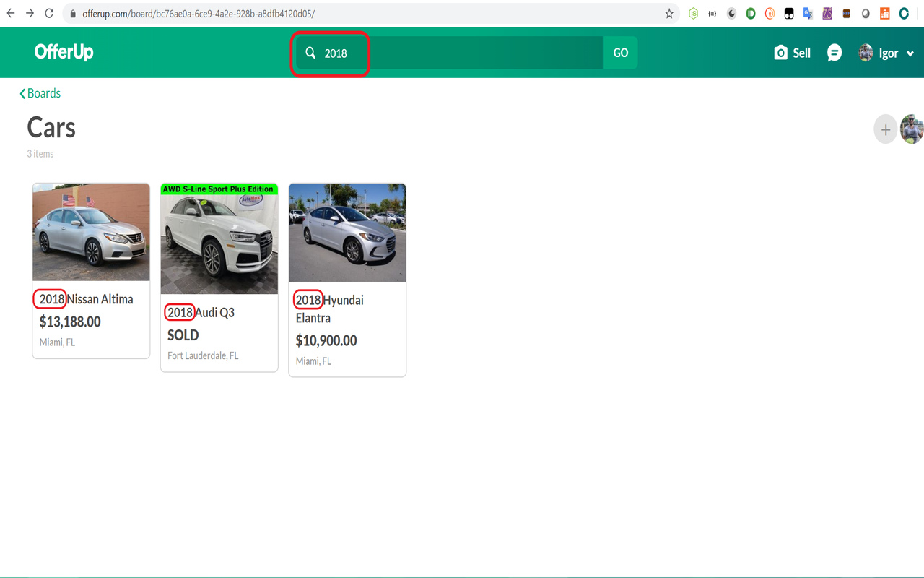The image size is (924, 578).
Task: Open Igor profile avatar in header
Action: (x=866, y=53)
